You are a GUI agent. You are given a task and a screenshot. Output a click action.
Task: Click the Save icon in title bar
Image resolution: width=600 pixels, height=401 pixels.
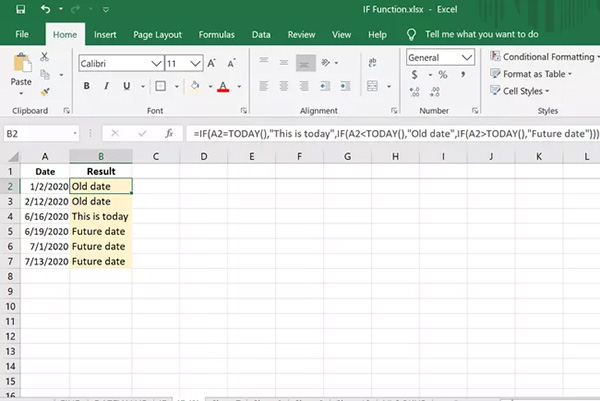[x=20, y=11]
